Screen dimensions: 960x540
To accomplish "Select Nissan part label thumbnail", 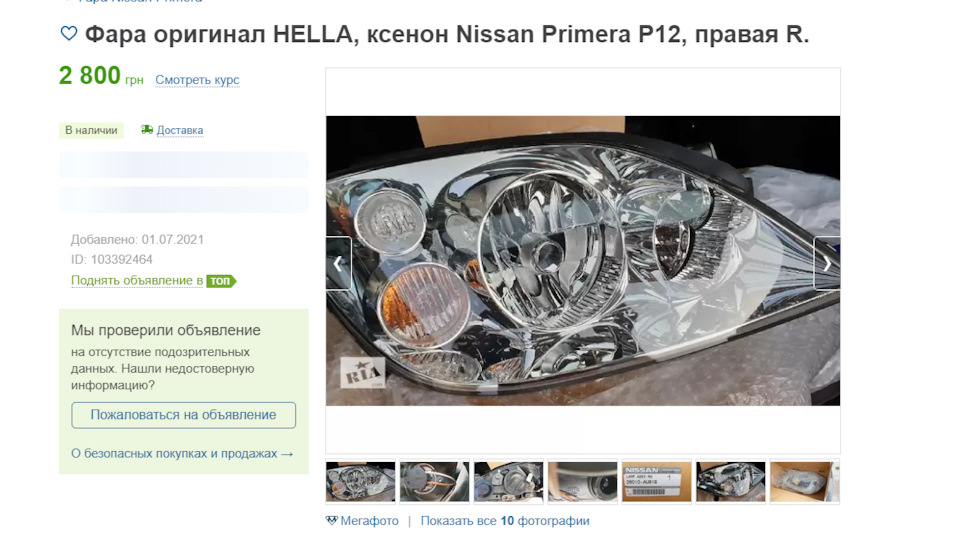I will (656, 482).
